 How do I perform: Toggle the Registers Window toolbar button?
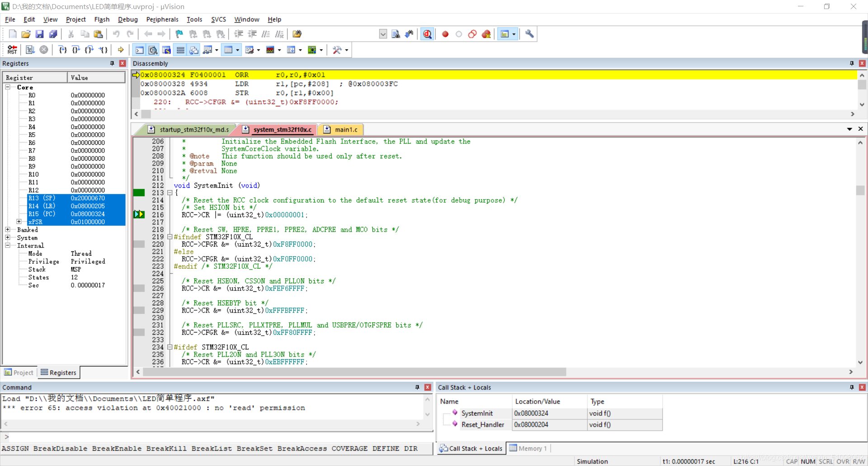pyautogui.click(x=180, y=50)
